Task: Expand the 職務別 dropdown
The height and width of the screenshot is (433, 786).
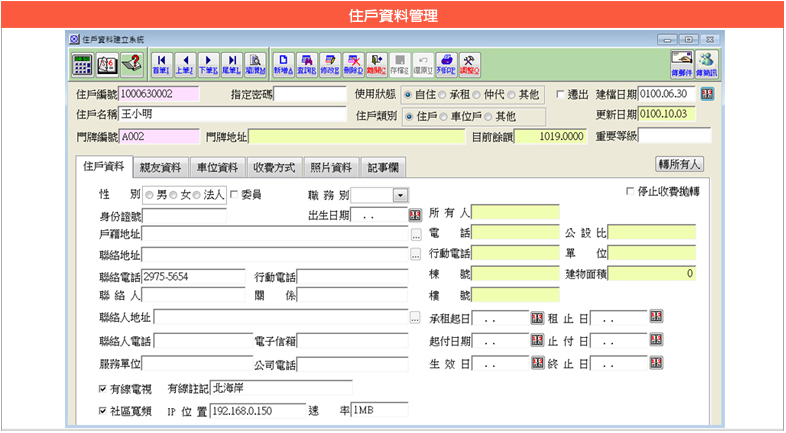Action: [400, 195]
